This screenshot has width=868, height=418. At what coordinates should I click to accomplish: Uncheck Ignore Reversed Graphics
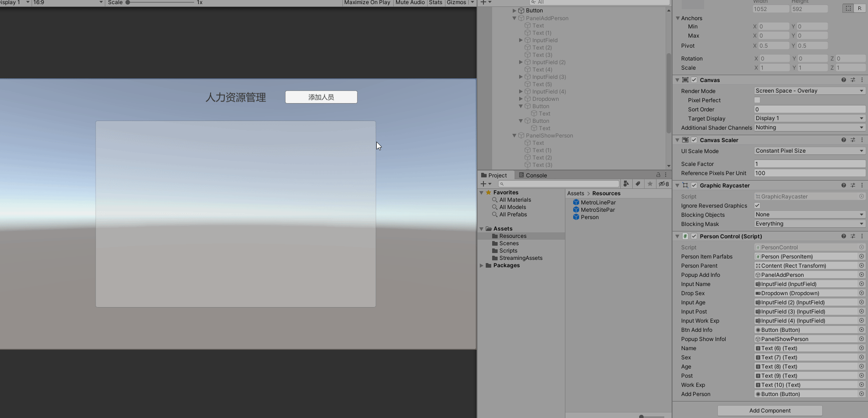[757, 205]
